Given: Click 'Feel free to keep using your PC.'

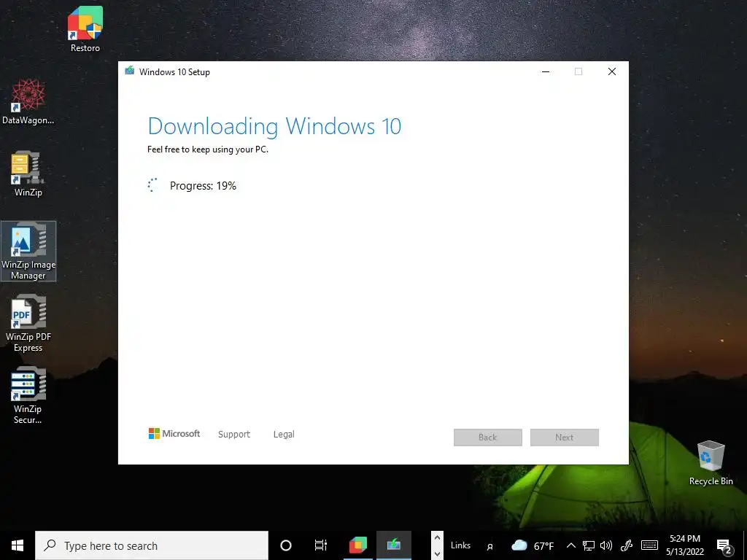Looking at the screenshot, I should (208, 149).
